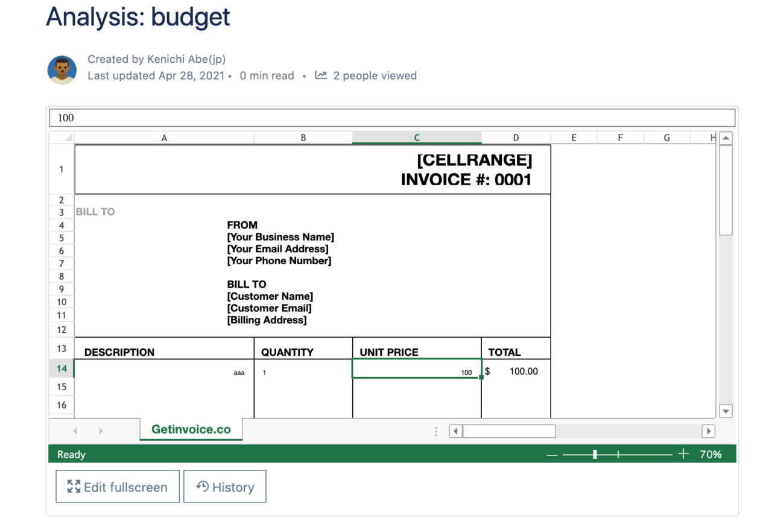Switch to the Getinvoice.co sheet tab
Image resolution: width=772 pixels, height=532 pixels.
[x=191, y=430]
